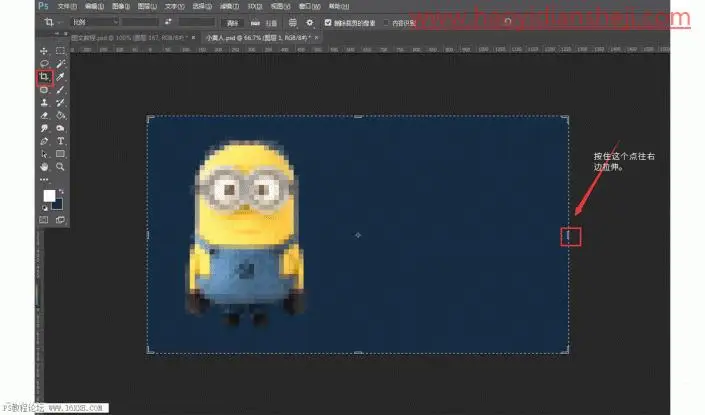Image resolution: width=705 pixels, height=415 pixels.
Task: Select the Smudge tool
Action: click(x=44, y=128)
